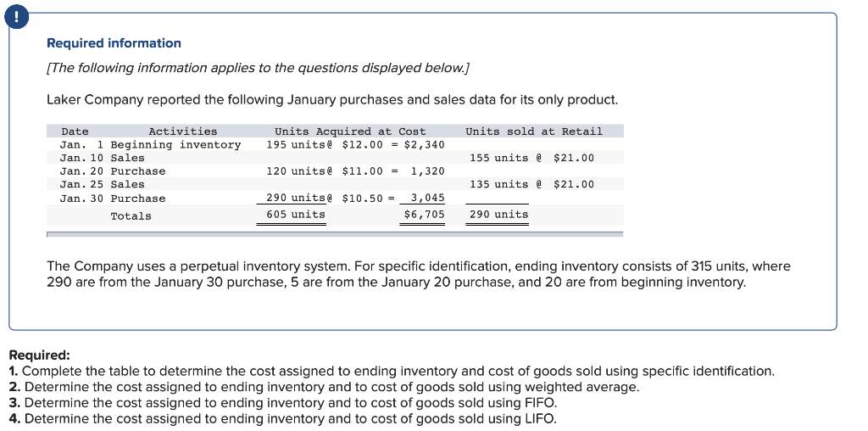868x431 pixels.
Task: Click the "Totals" row label
Action: 131,216
